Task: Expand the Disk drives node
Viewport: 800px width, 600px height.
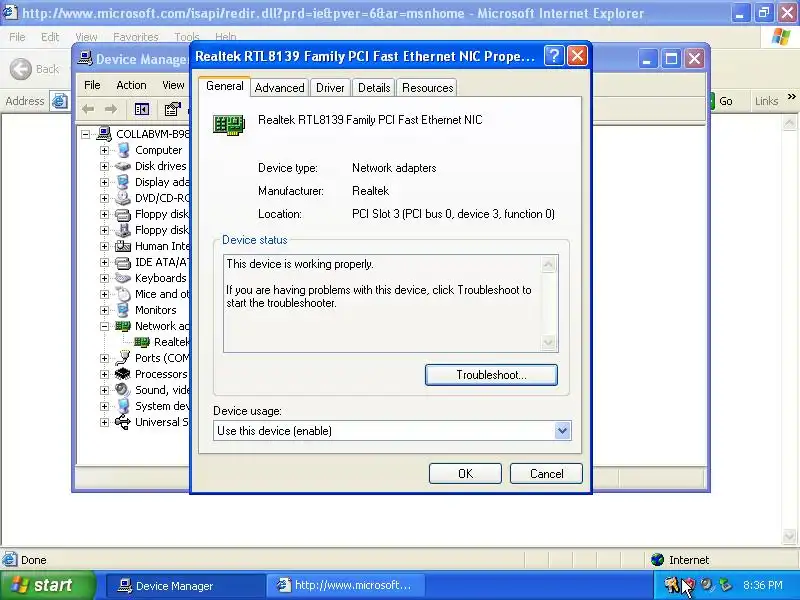Action: [x=105, y=166]
